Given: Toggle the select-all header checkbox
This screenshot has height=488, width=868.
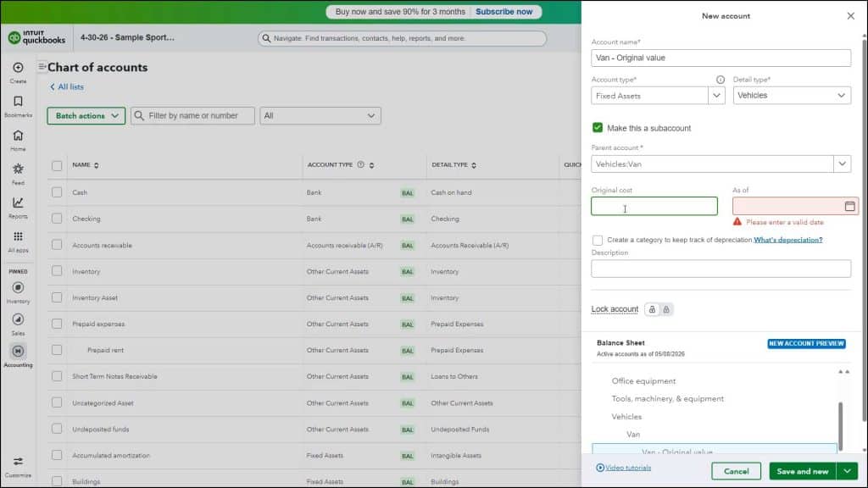Looking at the screenshot, I should tap(57, 165).
